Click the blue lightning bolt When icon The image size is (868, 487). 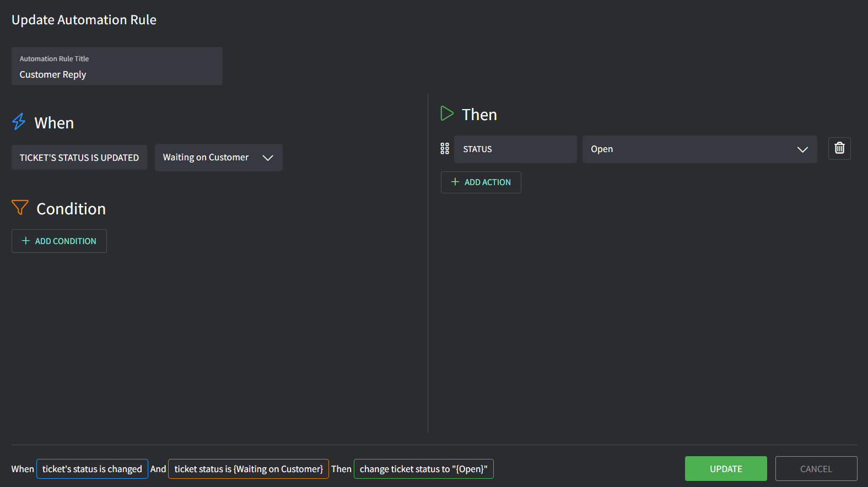point(19,121)
